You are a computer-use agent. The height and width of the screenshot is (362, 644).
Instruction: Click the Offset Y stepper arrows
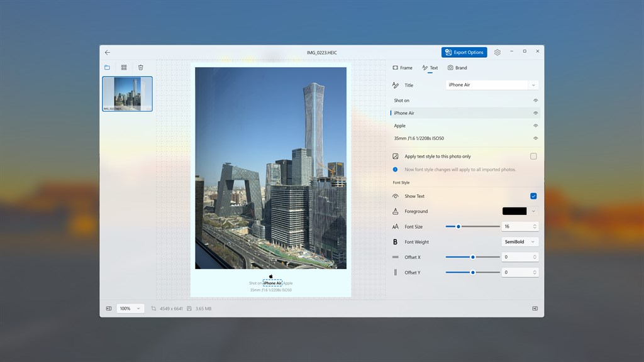click(x=535, y=272)
